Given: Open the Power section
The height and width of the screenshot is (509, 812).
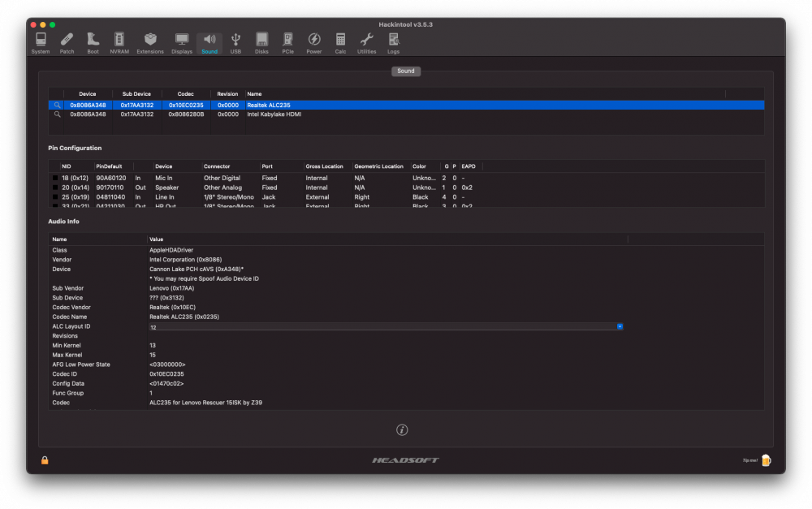Looking at the screenshot, I should (313, 44).
